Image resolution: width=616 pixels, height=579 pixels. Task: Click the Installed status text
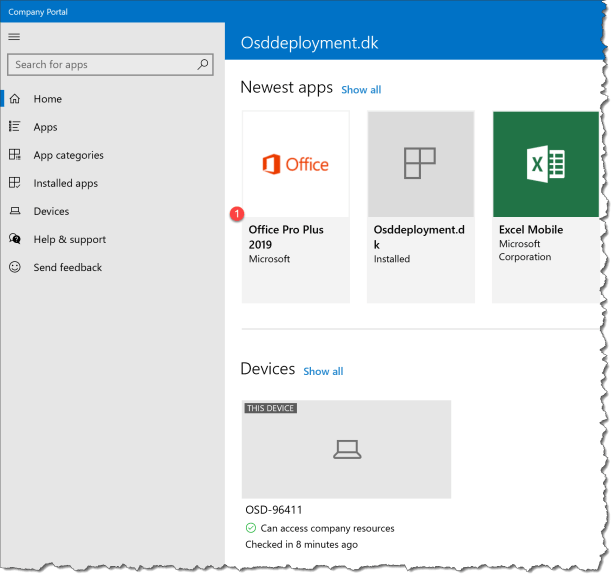click(x=392, y=259)
